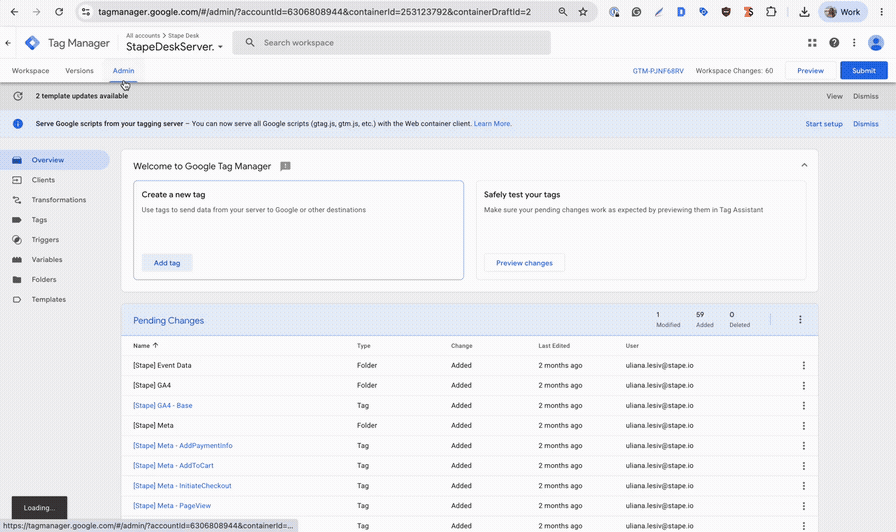Viewport: 896px width, 532px height.
Task: Open the [Stape] GA4 - Base tag link
Action: click(163, 406)
